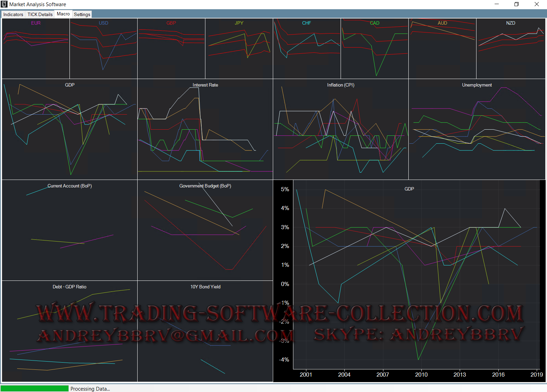Viewport: 547px width, 392px height.
Task: Select the EUR currency chart panel
Action: click(36, 48)
